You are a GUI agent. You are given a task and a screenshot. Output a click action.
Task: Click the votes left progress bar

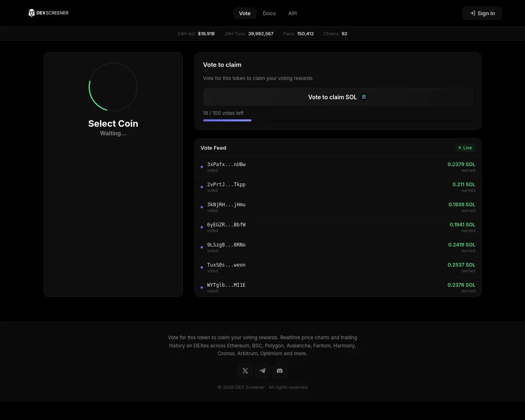(x=338, y=120)
